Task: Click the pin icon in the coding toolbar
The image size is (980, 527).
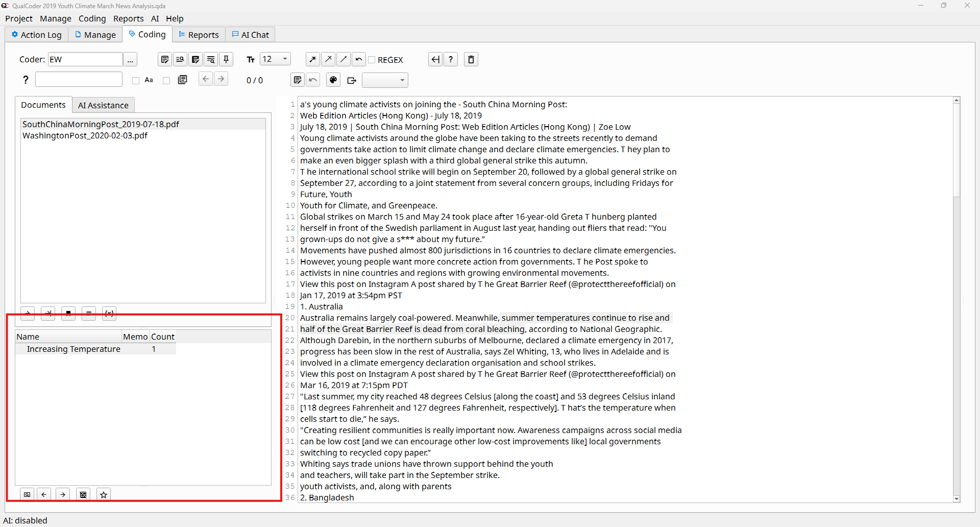Action: [226, 60]
